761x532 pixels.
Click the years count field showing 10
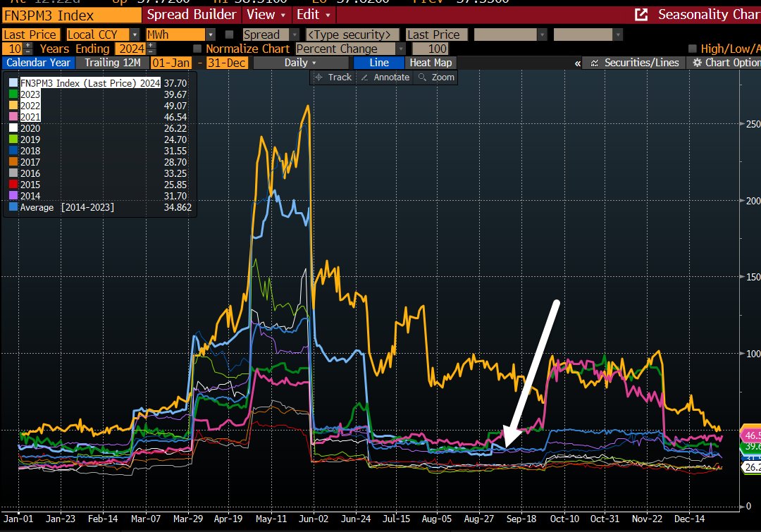(13, 49)
